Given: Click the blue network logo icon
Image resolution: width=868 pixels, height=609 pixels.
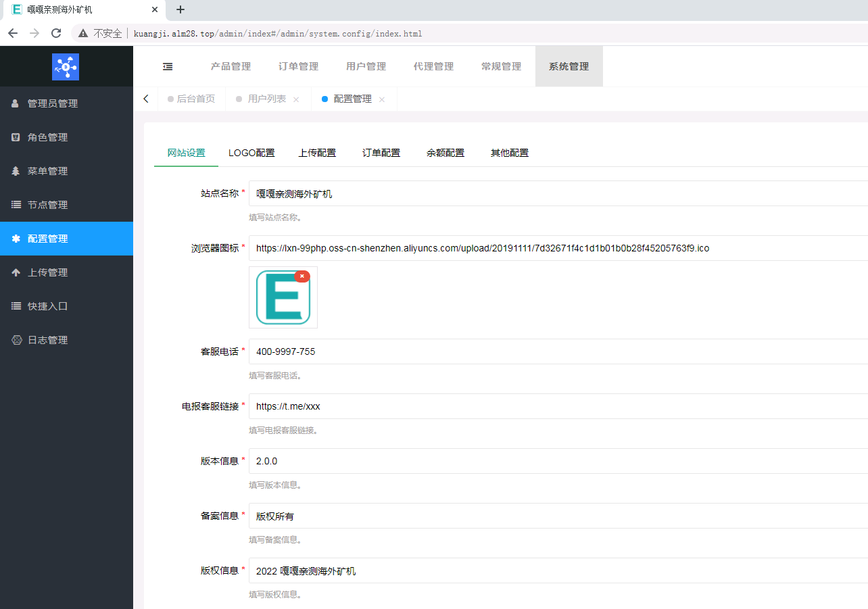Looking at the screenshot, I should pyautogui.click(x=66, y=66).
